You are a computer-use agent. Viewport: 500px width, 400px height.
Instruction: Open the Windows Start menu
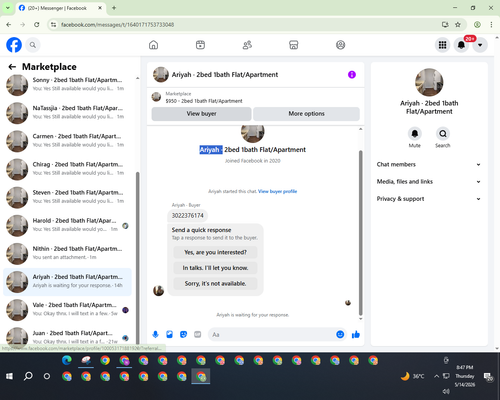9,376
